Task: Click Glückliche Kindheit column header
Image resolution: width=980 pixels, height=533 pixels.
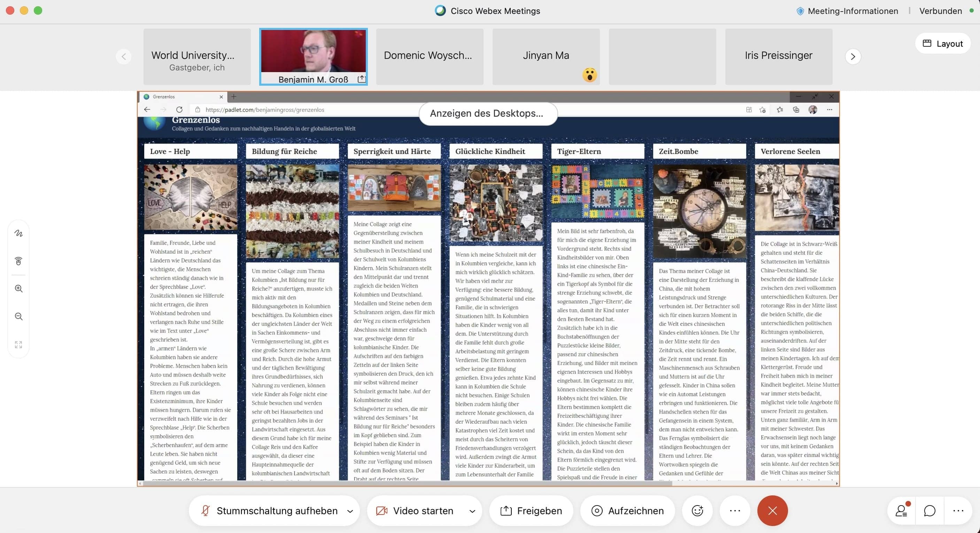Action: point(496,151)
